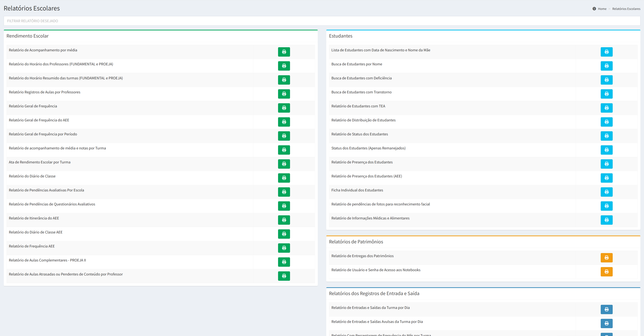Print Relatório do Diário de Classe AEE

coord(284,234)
